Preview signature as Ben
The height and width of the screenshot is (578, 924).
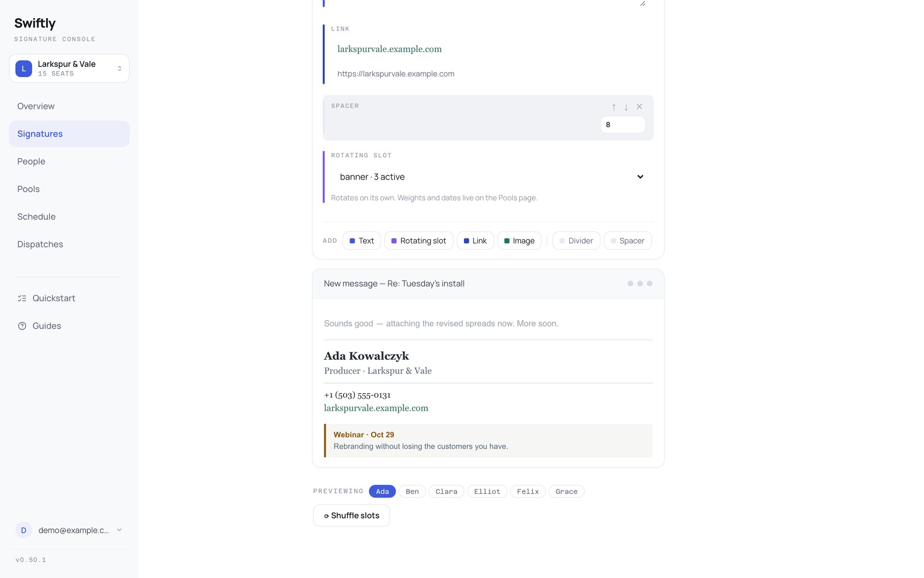tap(412, 491)
